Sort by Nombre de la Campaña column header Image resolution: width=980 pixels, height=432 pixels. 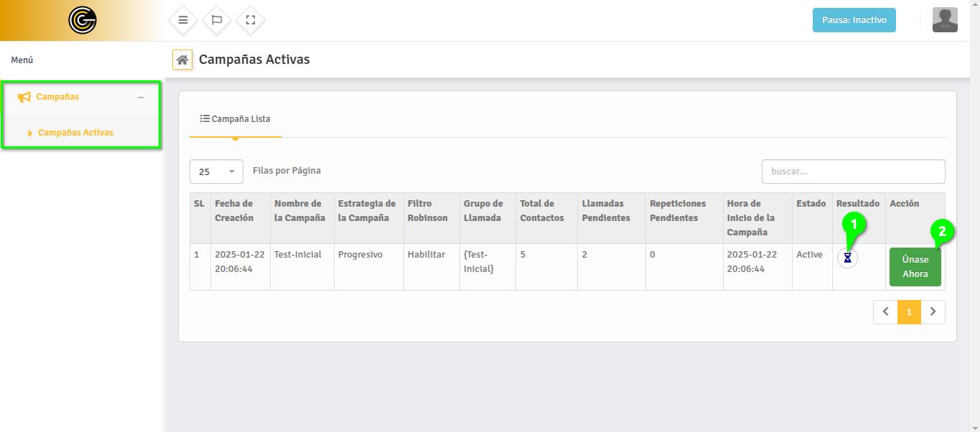299,211
